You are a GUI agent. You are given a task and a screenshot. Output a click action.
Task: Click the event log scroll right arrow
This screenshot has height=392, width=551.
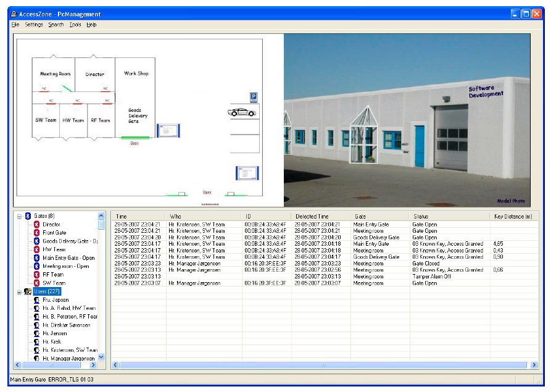pyautogui.click(x=534, y=365)
